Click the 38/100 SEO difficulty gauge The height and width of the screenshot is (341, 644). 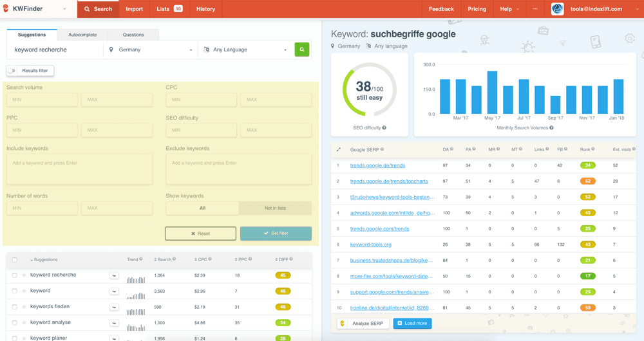click(x=369, y=89)
